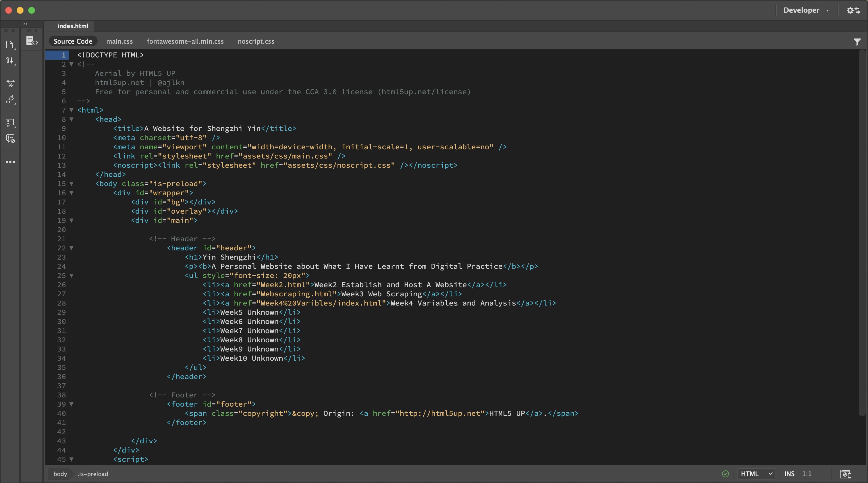The image size is (868, 483).
Task: Create a new document from the sidebar
Action: [x=10, y=44]
